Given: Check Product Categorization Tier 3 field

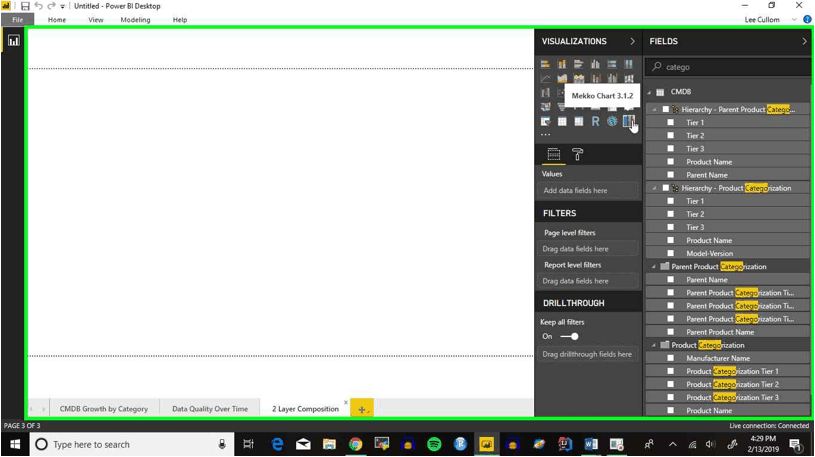Looking at the screenshot, I should [x=671, y=397].
